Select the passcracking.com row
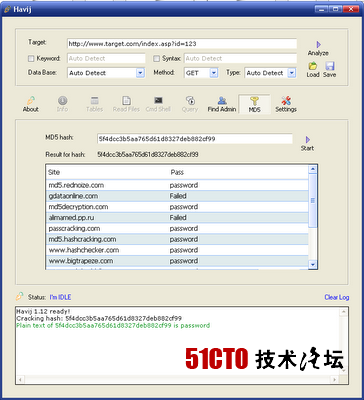The width and height of the screenshot is (364, 400). pyautogui.click(x=177, y=228)
